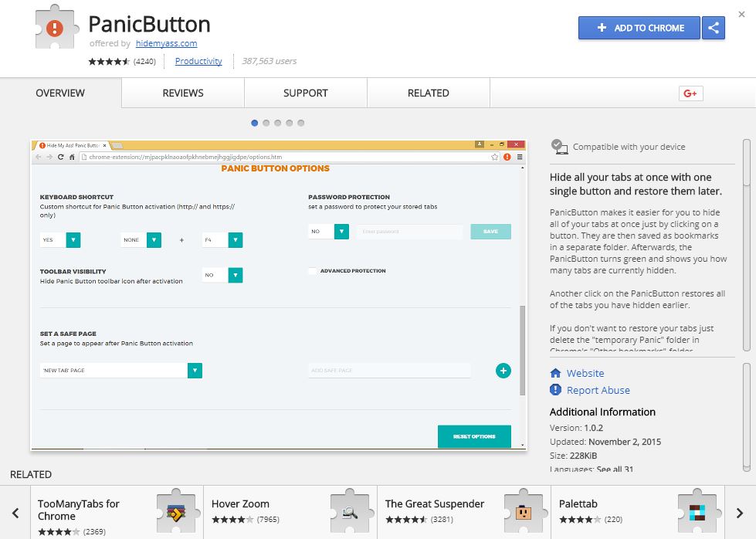Click the screenshot browser menu icon
This screenshot has width=756, height=539.
tap(520, 157)
